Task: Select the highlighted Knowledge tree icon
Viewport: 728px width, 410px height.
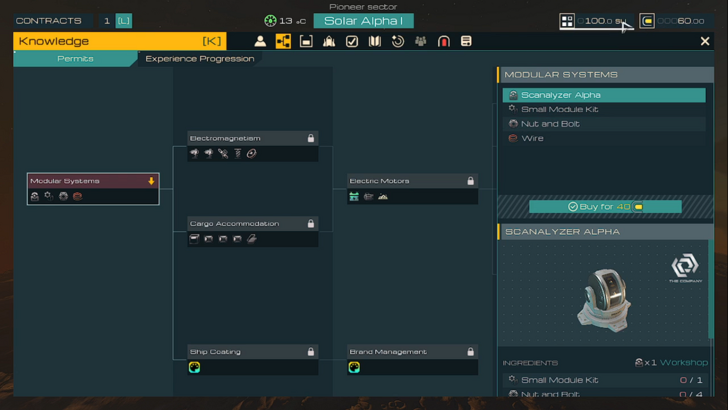Action: pos(283,41)
